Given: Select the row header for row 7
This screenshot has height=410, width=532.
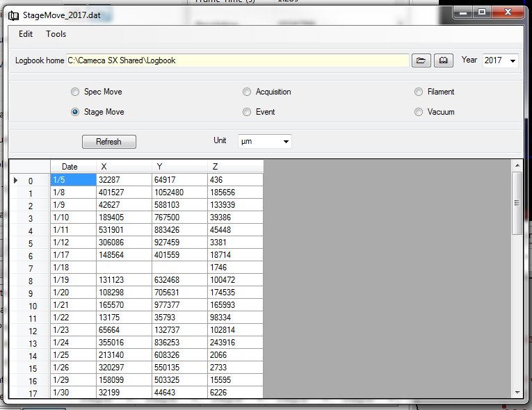Looking at the screenshot, I should pos(30,268).
